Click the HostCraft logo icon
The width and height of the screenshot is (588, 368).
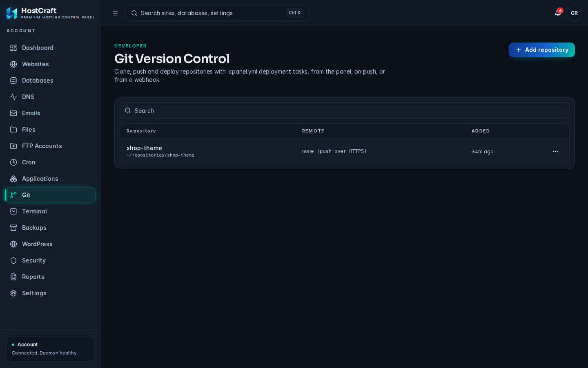[12, 13]
